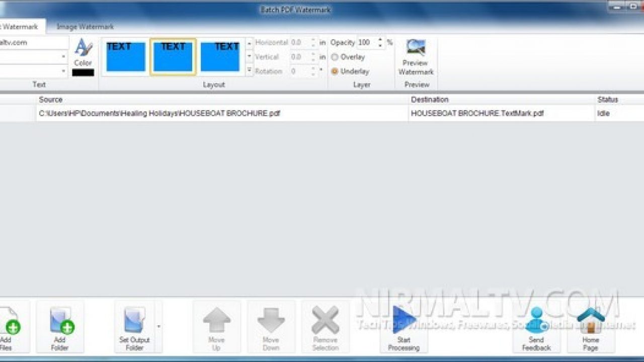Select the Underlay layer option

pyautogui.click(x=350, y=71)
